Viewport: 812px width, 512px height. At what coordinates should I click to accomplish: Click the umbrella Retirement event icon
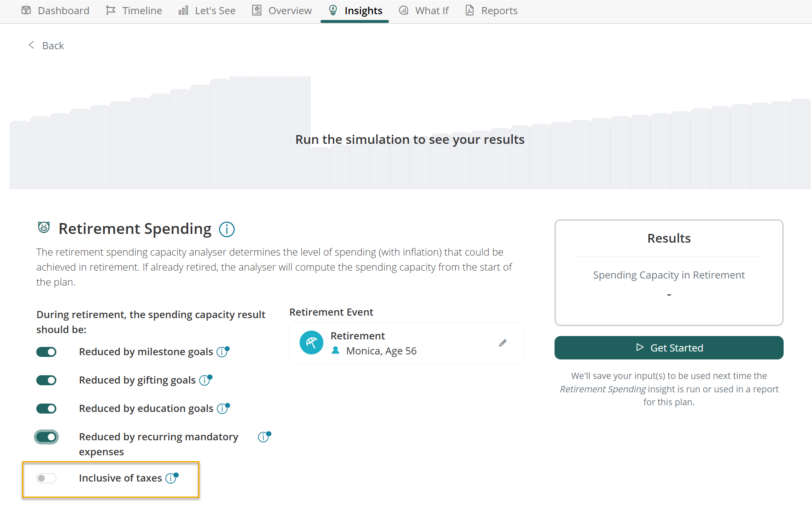(x=311, y=343)
